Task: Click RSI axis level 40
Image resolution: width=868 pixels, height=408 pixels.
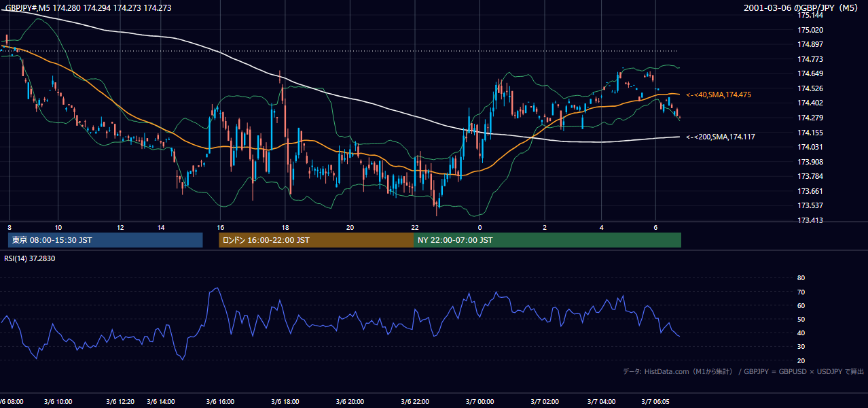Action: [801, 333]
